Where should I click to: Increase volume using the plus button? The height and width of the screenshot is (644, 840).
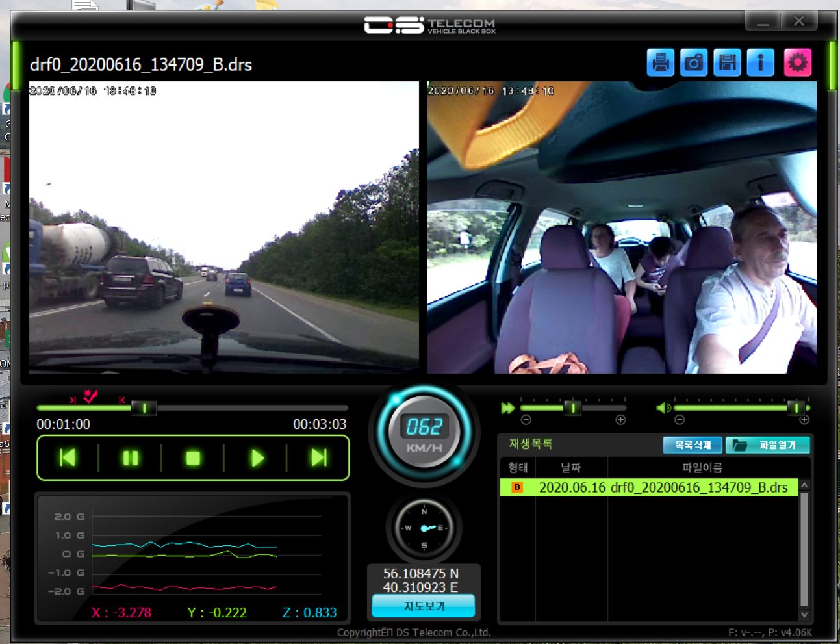point(804,420)
